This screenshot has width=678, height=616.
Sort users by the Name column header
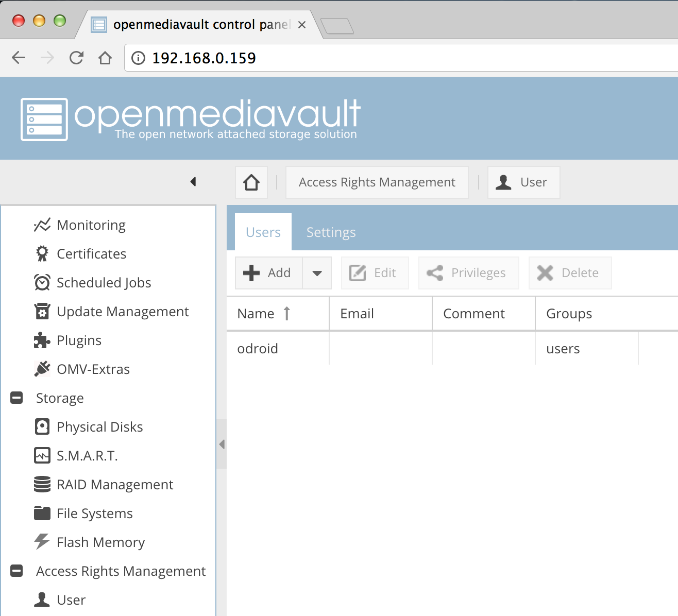point(278,314)
